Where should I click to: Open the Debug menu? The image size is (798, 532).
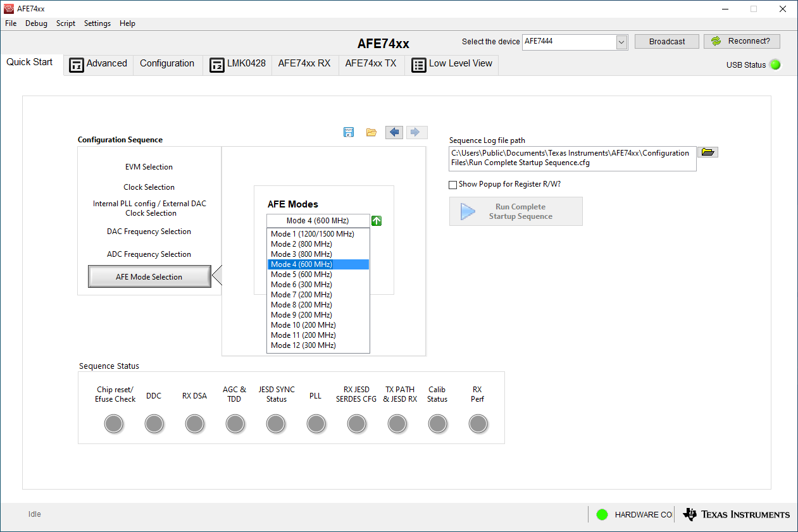tap(36, 23)
